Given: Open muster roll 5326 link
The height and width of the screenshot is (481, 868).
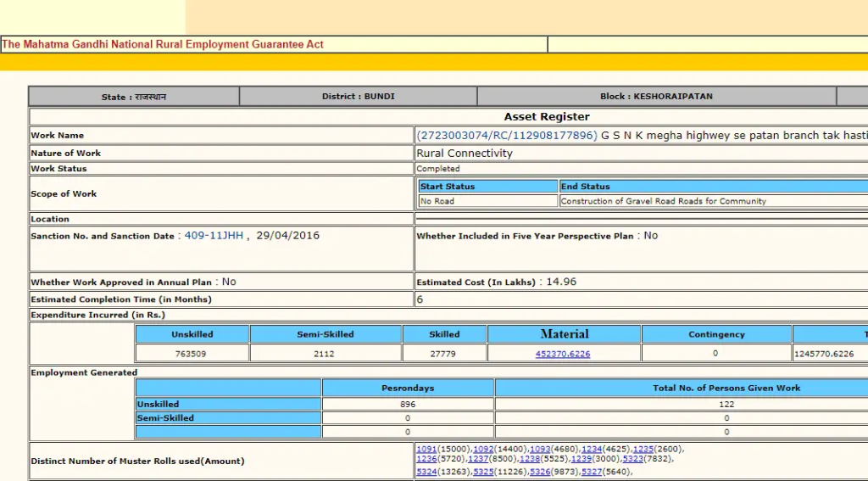Looking at the screenshot, I should (x=540, y=472).
